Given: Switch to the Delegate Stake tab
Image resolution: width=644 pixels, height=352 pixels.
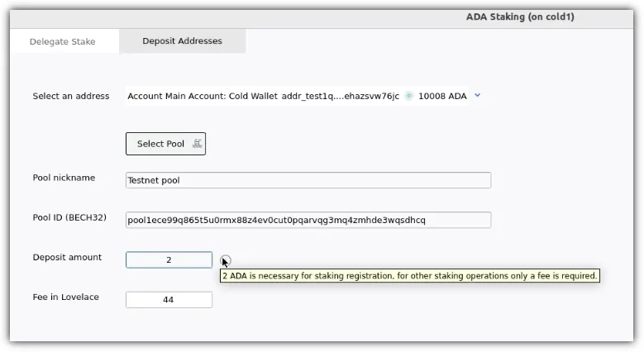Looking at the screenshot, I should [63, 41].
